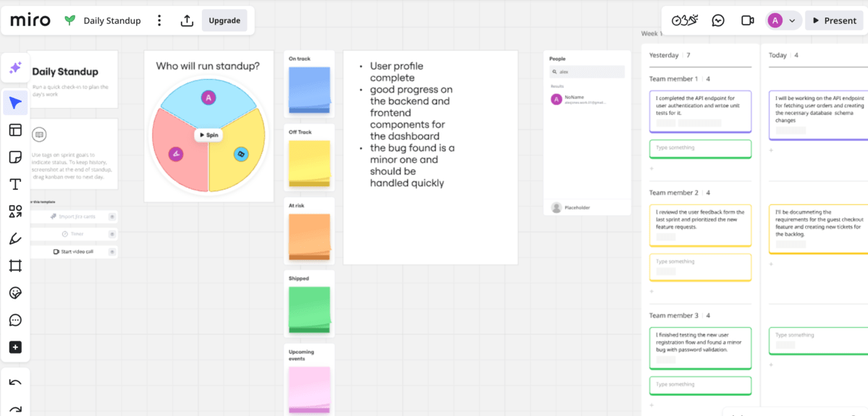This screenshot has height=416, width=868.
Task: Open the Comment tool in toolbar
Action: click(x=15, y=320)
